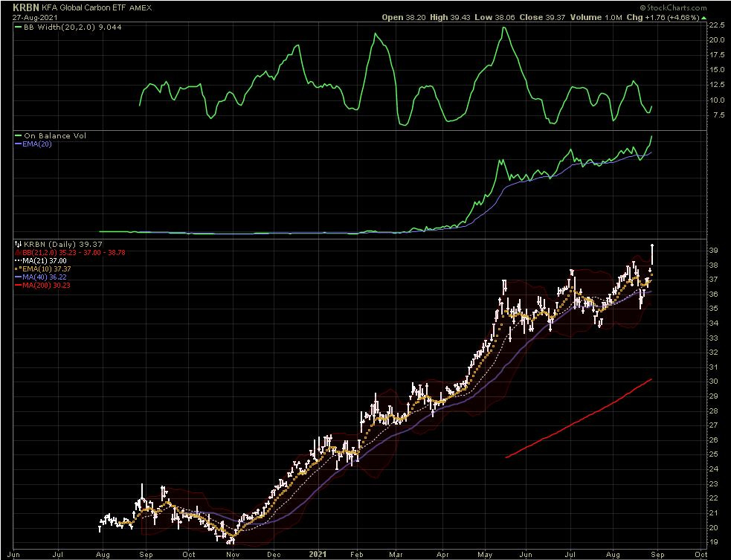The height and width of the screenshot is (560, 731).
Task: Click the 19 price axis label
Action: pyautogui.click(x=713, y=542)
